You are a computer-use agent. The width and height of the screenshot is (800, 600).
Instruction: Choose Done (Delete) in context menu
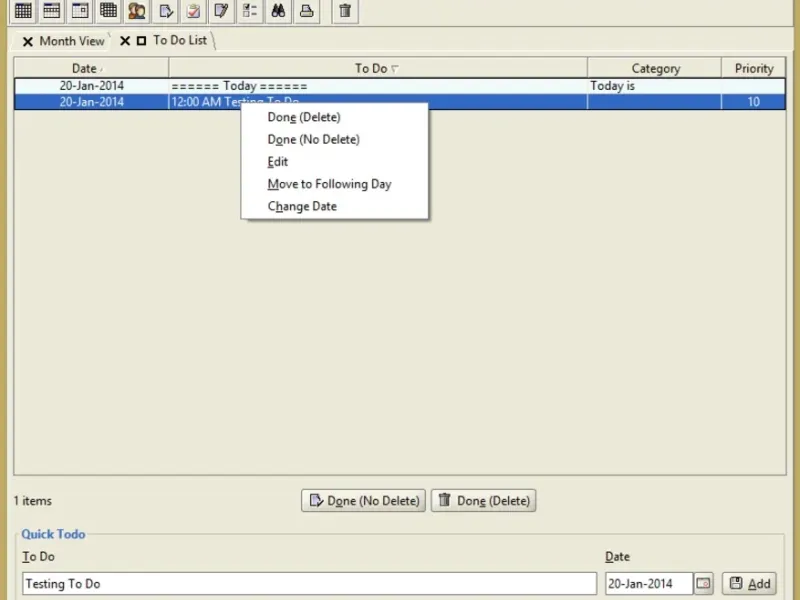(x=334, y=117)
